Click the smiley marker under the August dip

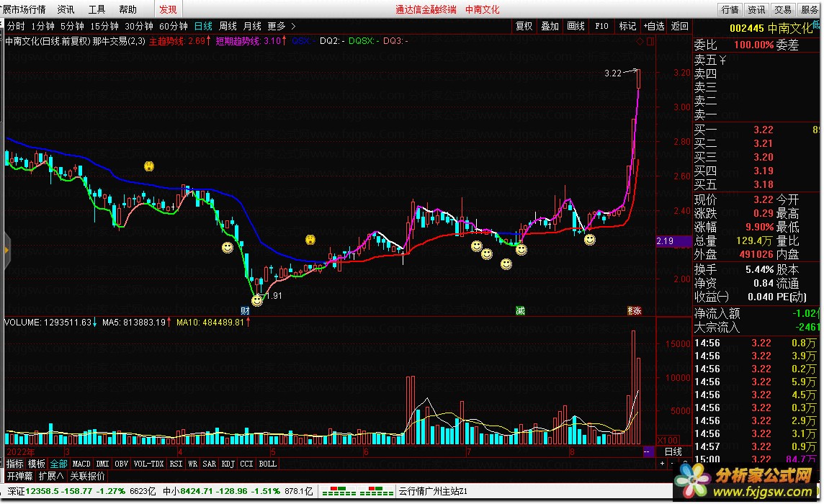[x=590, y=240]
